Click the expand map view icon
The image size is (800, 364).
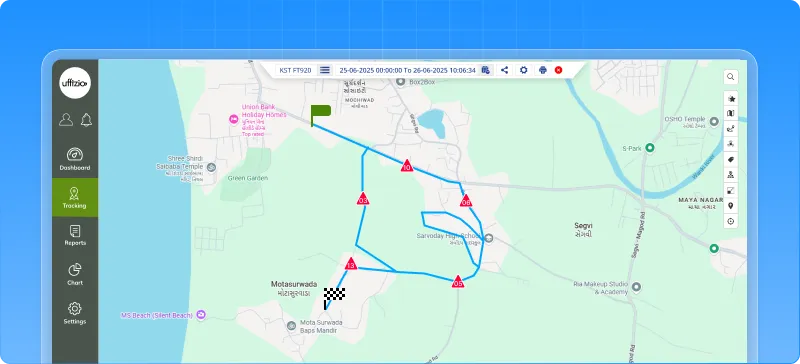(x=731, y=190)
